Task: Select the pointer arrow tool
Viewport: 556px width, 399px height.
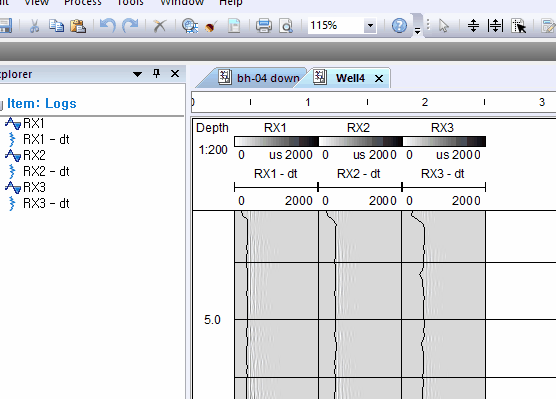Action: (x=443, y=26)
